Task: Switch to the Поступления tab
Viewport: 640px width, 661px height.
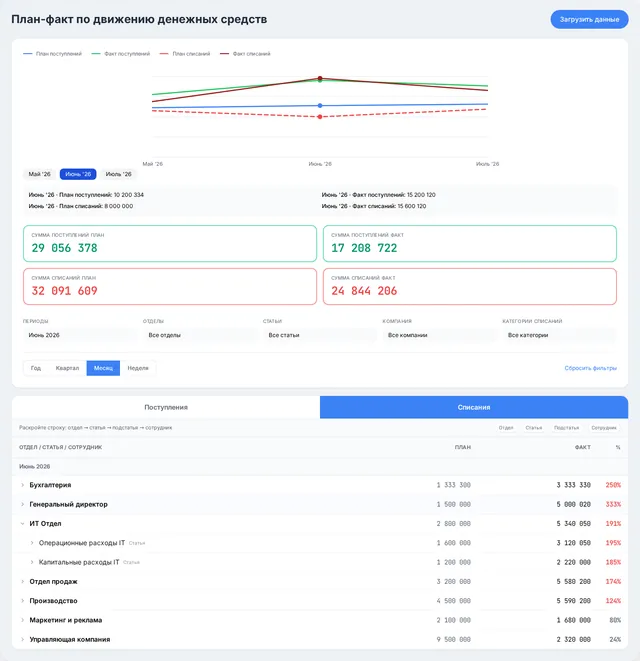Action: [166, 407]
